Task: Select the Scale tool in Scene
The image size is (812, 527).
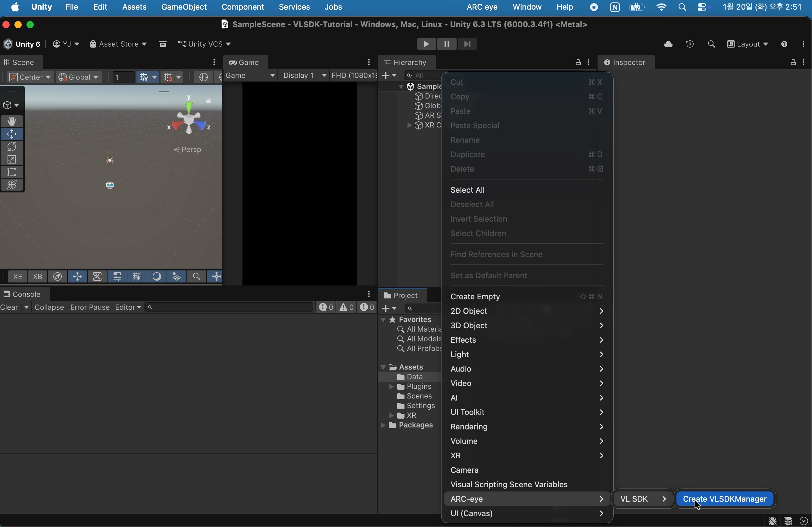Action: pos(12,160)
